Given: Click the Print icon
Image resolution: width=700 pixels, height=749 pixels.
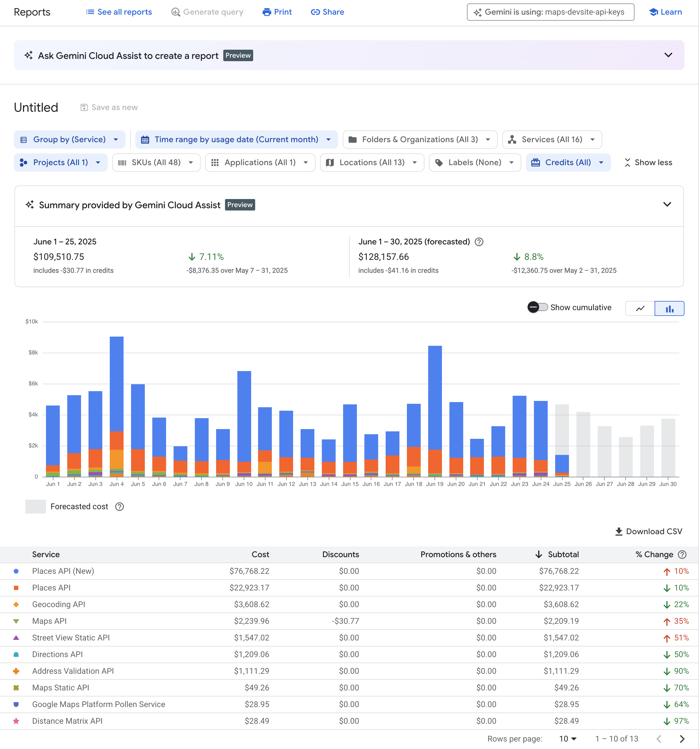Looking at the screenshot, I should [267, 12].
